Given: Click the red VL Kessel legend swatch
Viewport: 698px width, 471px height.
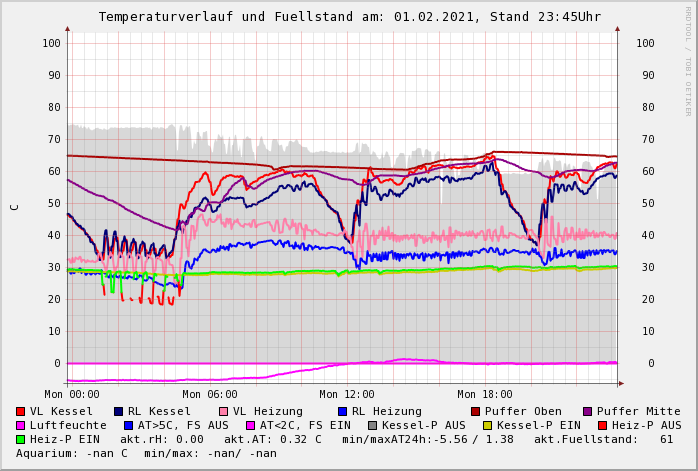Looking at the screenshot, I should pyautogui.click(x=21, y=411).
